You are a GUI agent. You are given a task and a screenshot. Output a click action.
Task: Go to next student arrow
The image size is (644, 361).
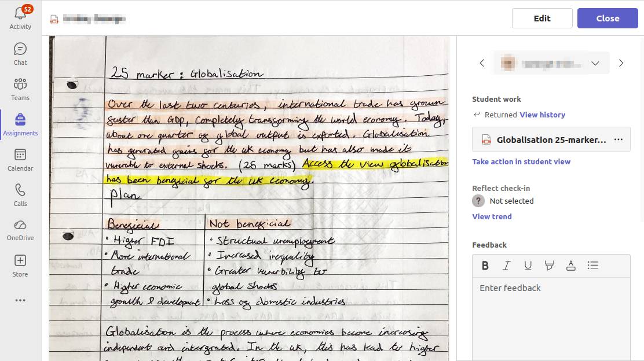(621, 62)
